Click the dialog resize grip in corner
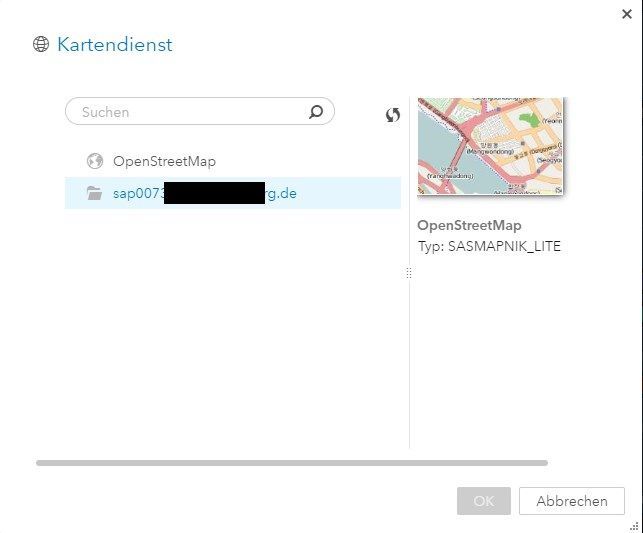The width and height of the screenshot is (643, 533). tap(634, 526)
